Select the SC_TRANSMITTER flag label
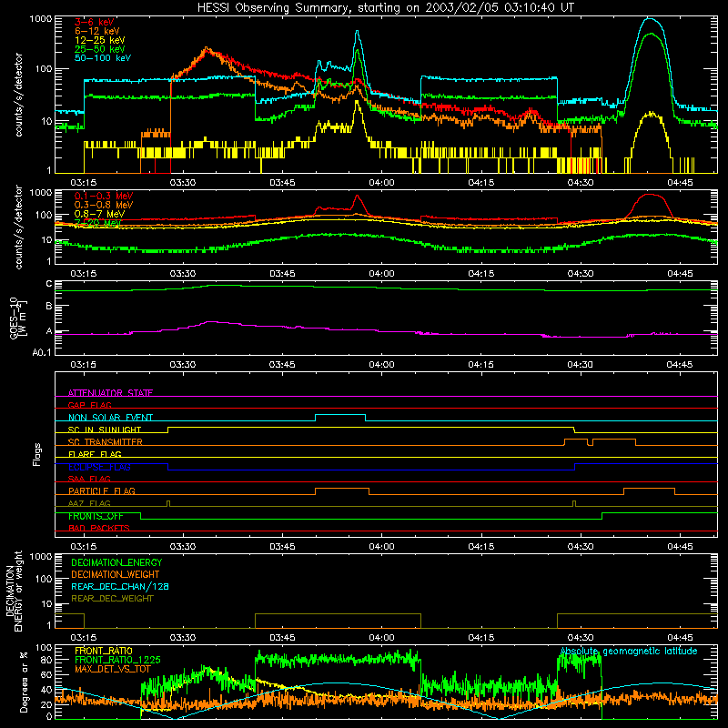The height and width of the screenshot is (728, 728). [x=105, y=442]
